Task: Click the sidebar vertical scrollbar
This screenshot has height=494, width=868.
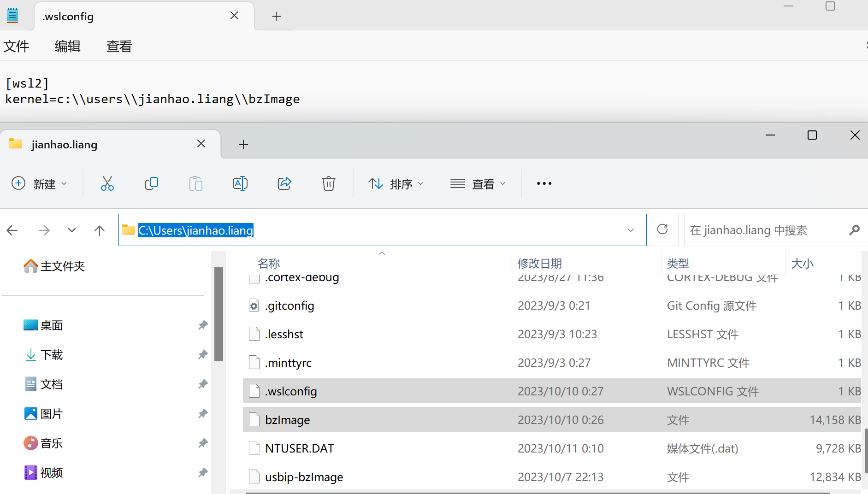Action: point(218,314)
